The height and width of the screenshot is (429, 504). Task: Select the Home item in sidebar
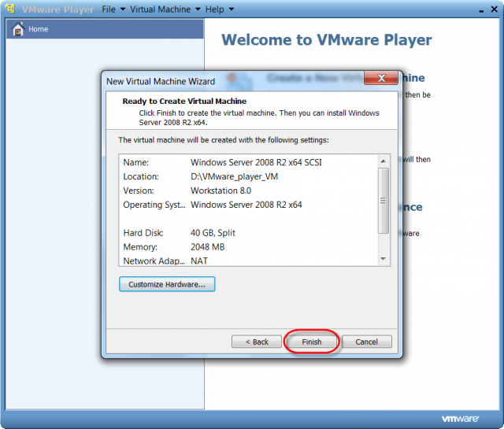coord(105,29)
